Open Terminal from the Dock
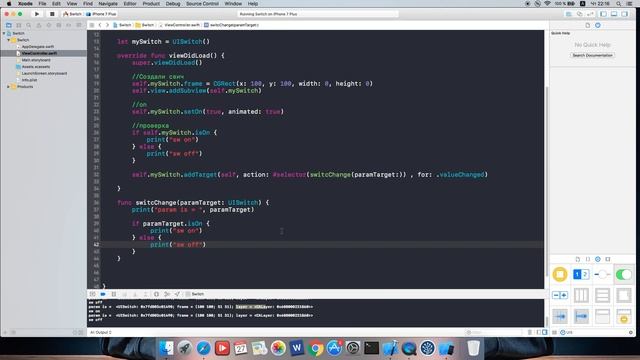The height and width of the screenshot is (360, 640). point(371,348)
